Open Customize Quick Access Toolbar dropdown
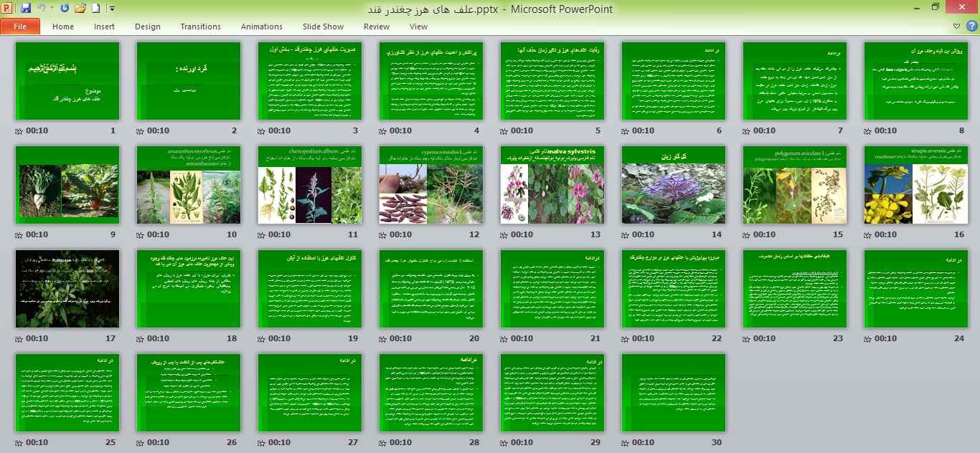Viewport: 980px width, 453px height. click(x=112, y=9)
